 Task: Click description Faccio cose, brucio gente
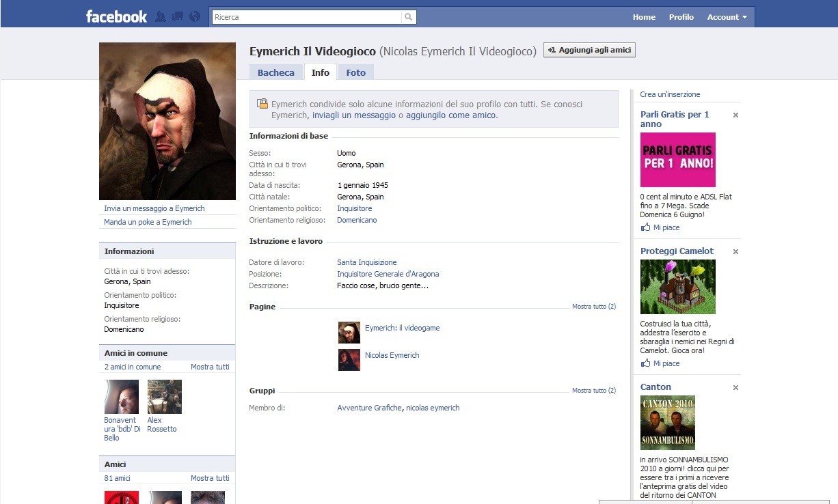tap(383, 285)
